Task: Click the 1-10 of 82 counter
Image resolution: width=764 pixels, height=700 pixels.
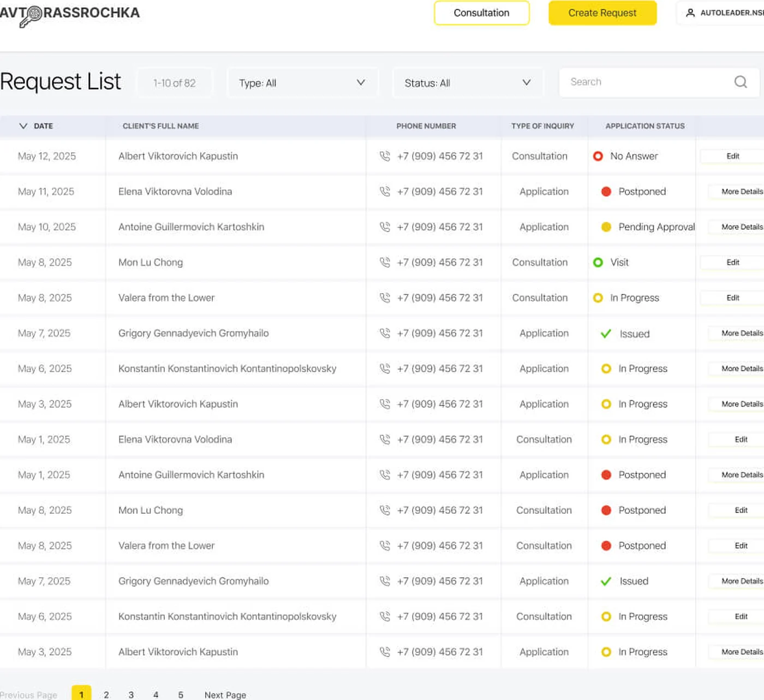Action: tap(175, 83)
